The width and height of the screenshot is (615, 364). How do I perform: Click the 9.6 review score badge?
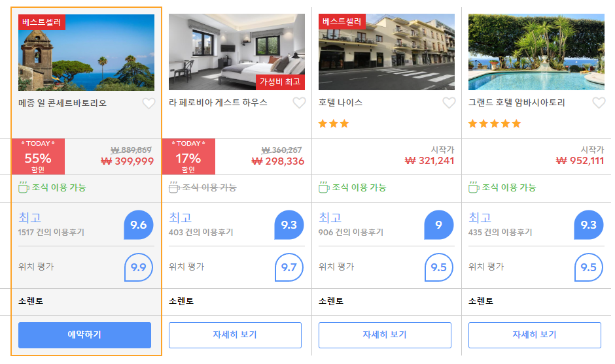tap(139, 225)
